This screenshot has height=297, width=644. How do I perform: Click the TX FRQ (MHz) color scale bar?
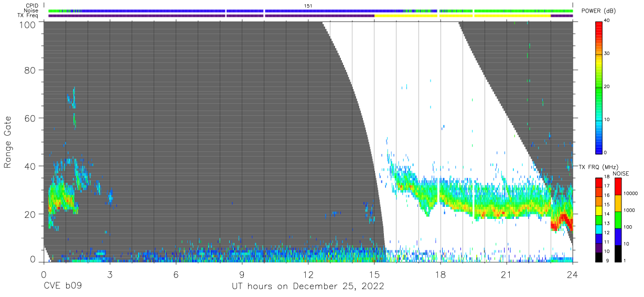pyautogui.click(x=599, y=219)
